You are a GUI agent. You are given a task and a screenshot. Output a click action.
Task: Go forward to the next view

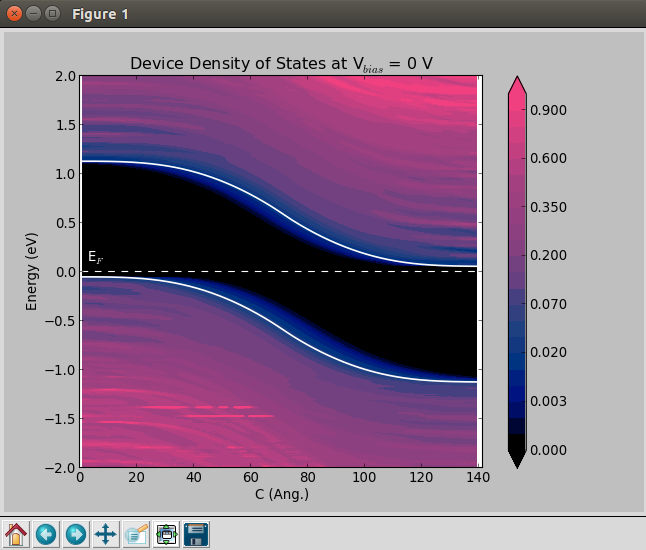[x=76, y=534]
